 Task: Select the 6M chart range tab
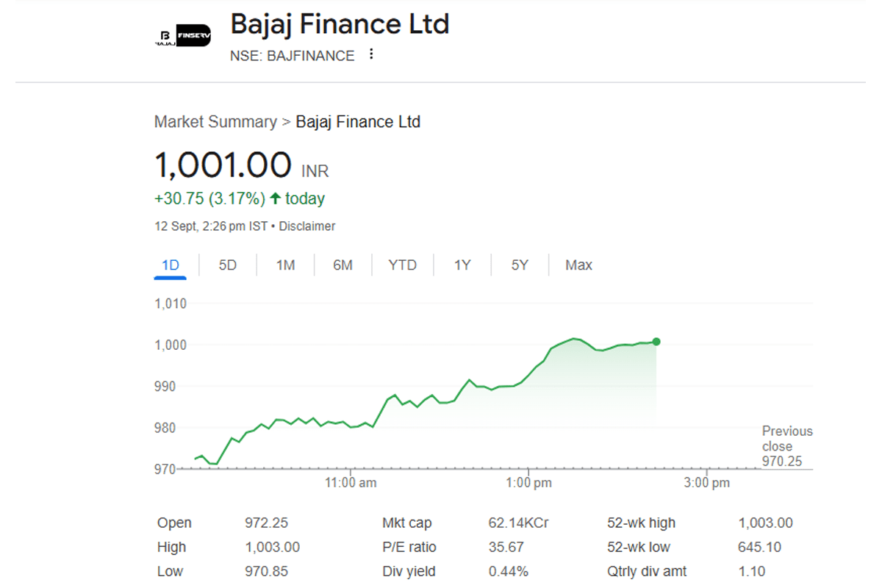click(343, 265)
